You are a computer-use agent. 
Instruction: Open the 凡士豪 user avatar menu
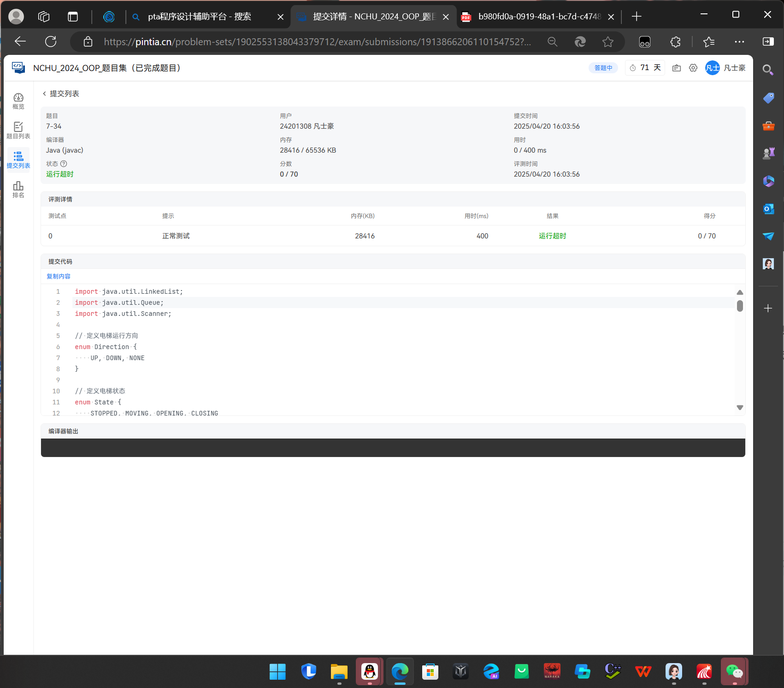point(725,68)
